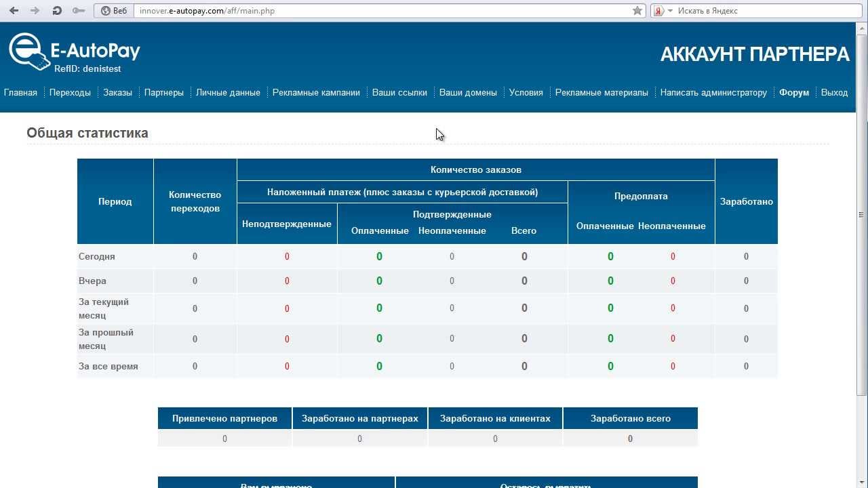Click Сегодня row's Количество переходов value

click(195, 256)
